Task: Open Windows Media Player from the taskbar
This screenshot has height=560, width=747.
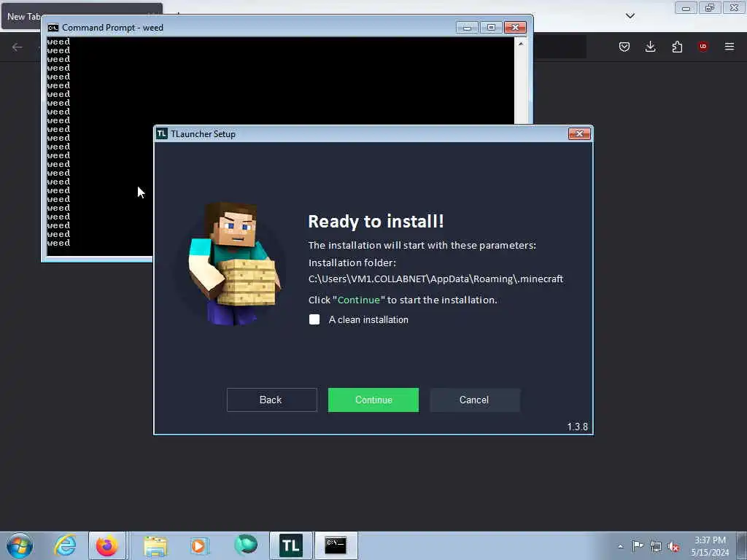Action: [200, 545]
